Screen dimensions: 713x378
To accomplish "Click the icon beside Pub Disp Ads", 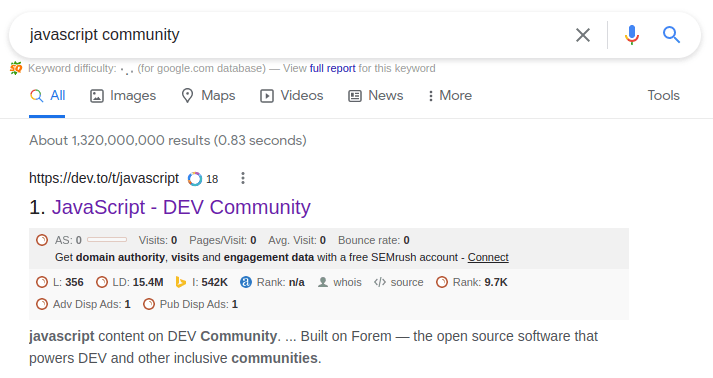I will click(x=149, y=304).
